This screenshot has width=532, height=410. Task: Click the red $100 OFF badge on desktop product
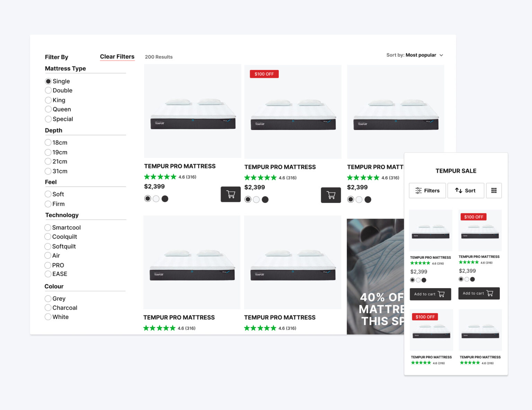pyautogui.click(x=264, y=74)
